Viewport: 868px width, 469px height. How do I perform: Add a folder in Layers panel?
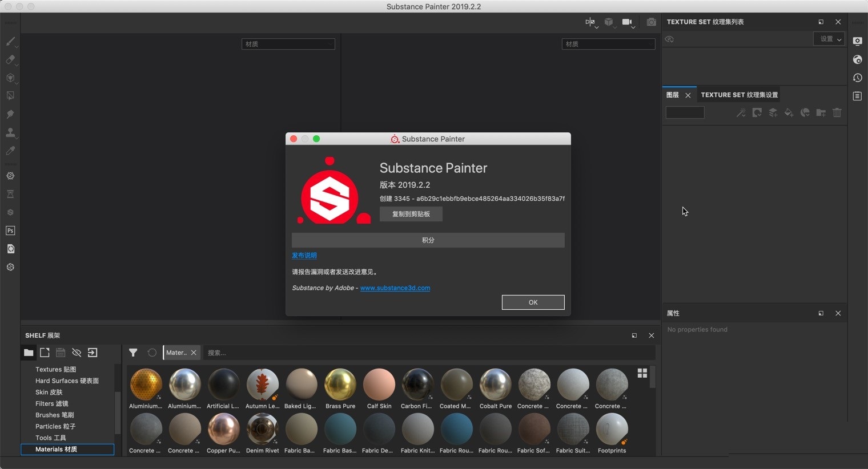(x=821, y=112)
